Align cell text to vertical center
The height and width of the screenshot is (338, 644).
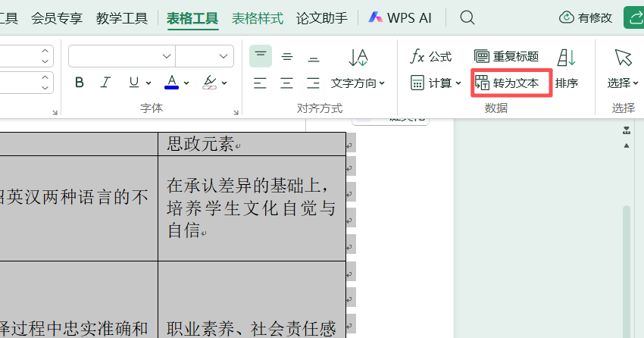coord(287,57)
